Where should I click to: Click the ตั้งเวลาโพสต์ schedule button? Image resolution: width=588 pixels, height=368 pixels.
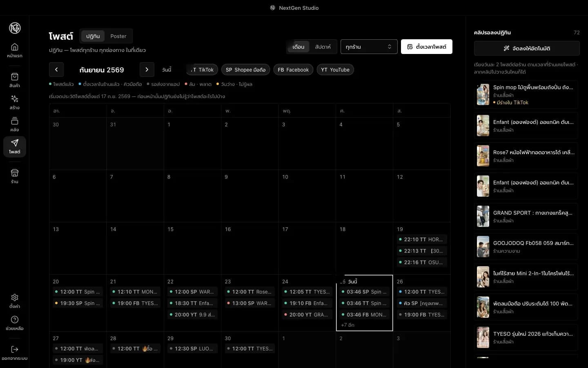pos(427,47)
